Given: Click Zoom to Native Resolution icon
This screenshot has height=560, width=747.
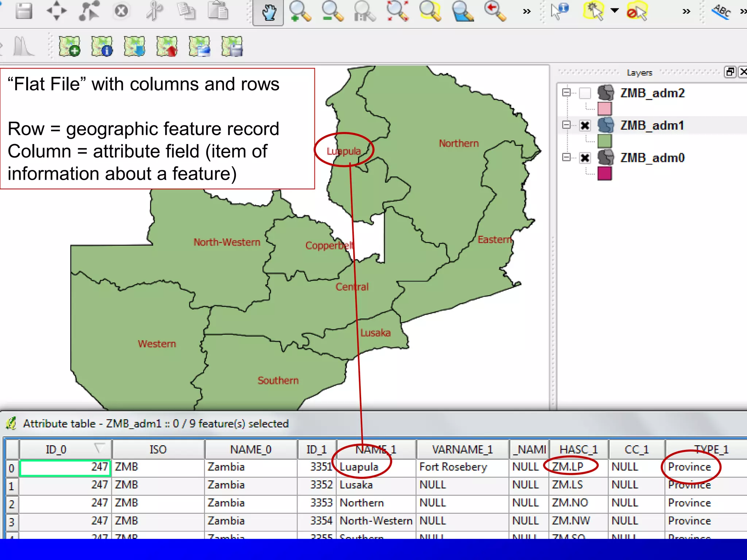Looking at the screenshot, I should (365, 11).
